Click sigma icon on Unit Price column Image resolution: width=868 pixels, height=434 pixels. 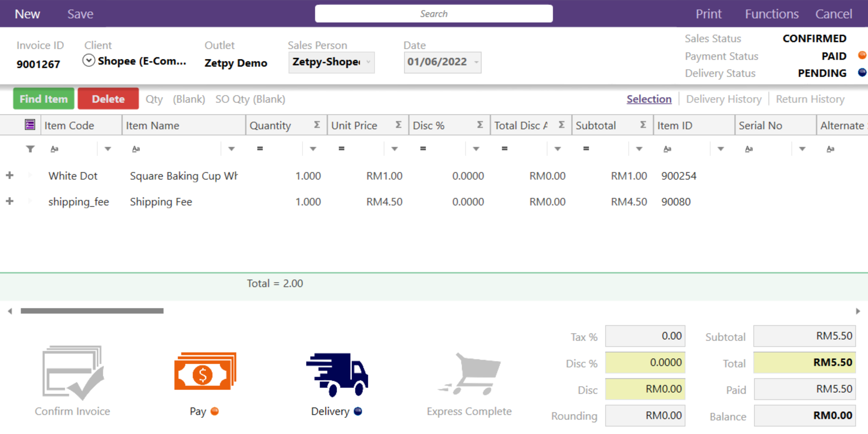click(x=399, y=125)
